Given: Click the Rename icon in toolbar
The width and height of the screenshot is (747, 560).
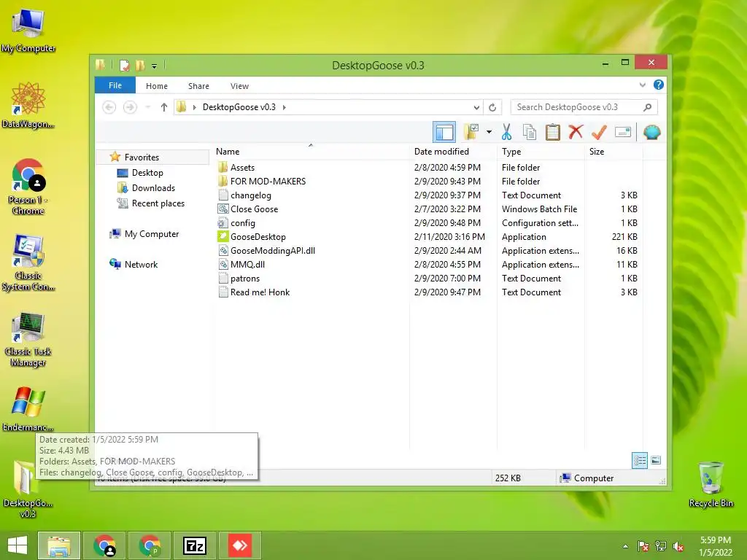Looking at the screenshot, I should coord(623,132).
